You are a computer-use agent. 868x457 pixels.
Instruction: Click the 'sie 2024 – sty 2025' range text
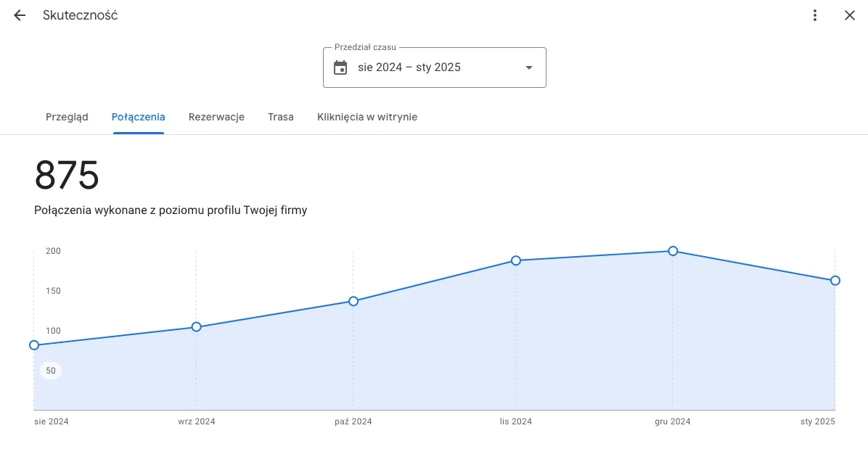409,67
